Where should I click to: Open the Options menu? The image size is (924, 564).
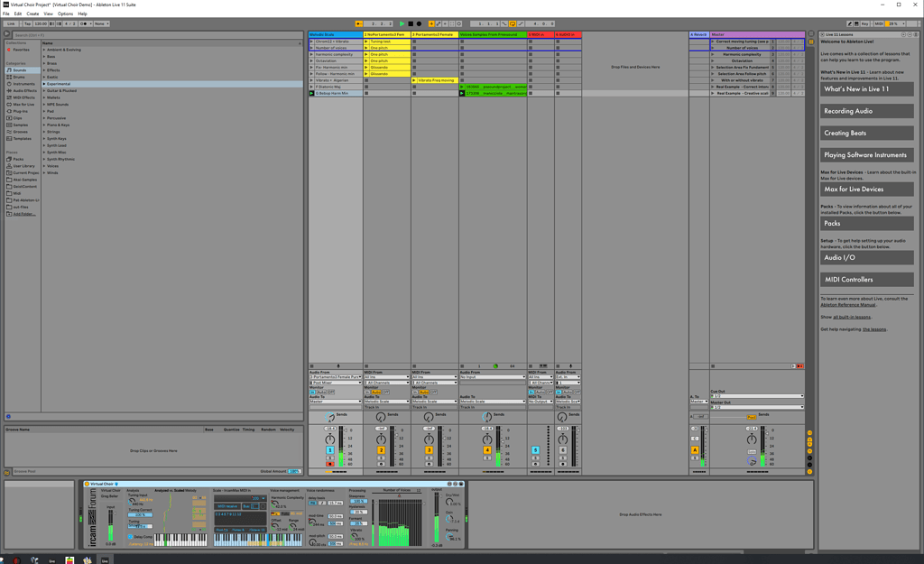[65, 14]
